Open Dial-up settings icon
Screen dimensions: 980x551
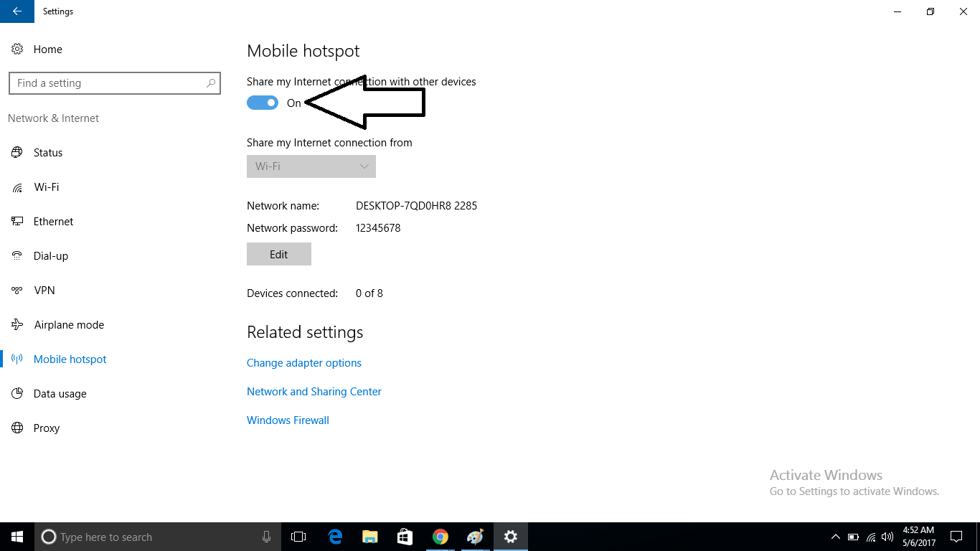pos(17,255)
